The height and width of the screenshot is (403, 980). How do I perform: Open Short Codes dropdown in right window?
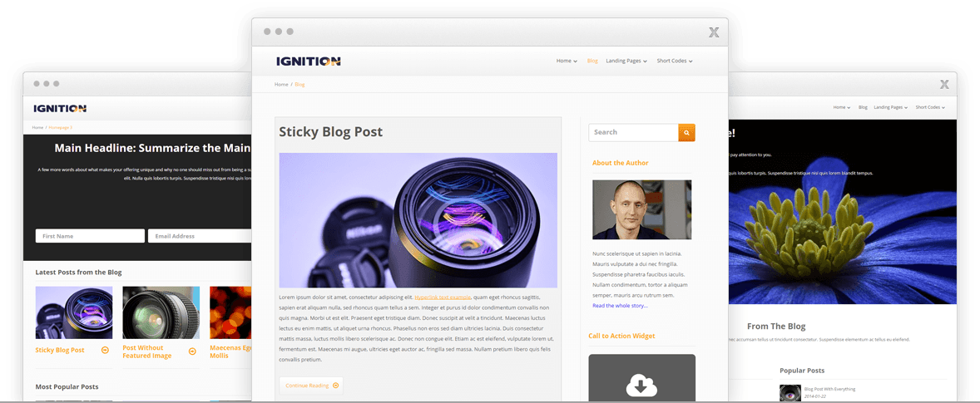coord(930,107)
